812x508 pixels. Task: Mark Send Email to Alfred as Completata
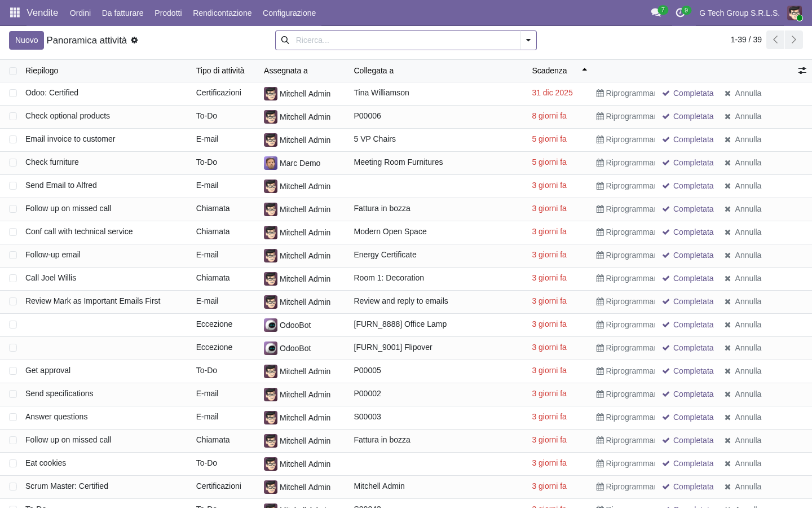pos(688,186)
